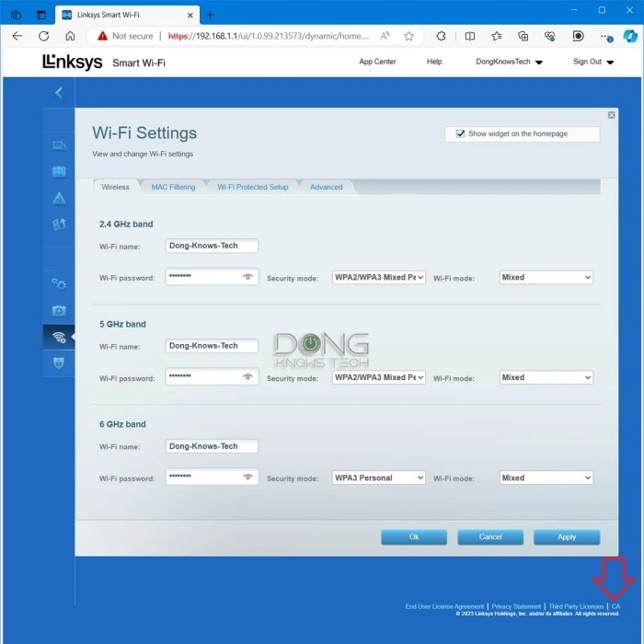Open Privacy Statement link

coord(516,606)
